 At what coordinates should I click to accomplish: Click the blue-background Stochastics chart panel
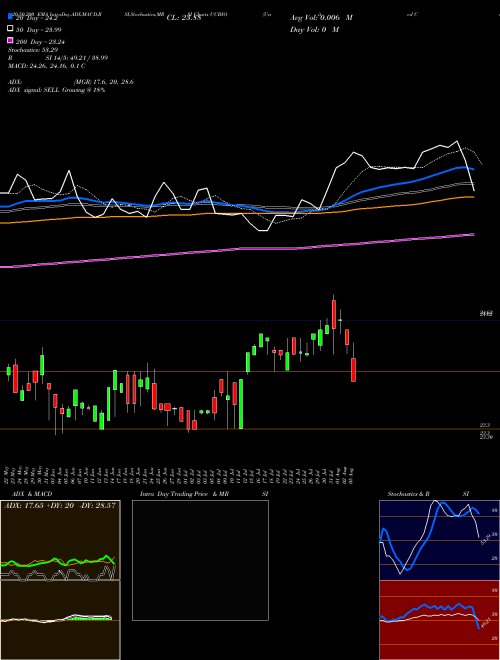point(439,540)
